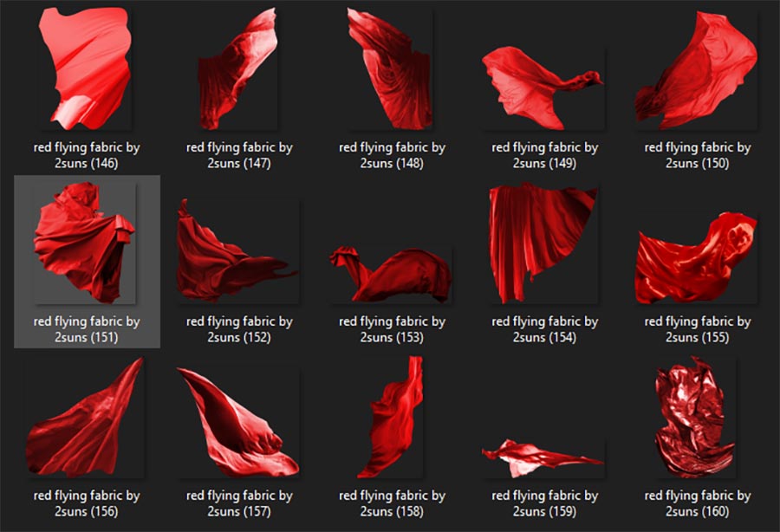
Task: Click file name 'red flying fabric by 2suns (146)'
Action: click(x=87, y=155)
